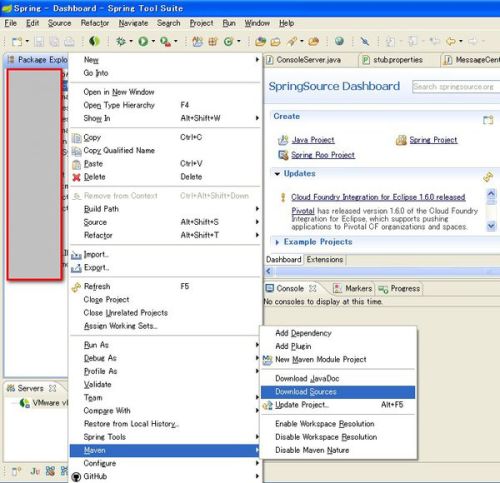500x483 pixels.
Task: Open the Cloud Foundry Integration release link
Action: pos(378,197)
